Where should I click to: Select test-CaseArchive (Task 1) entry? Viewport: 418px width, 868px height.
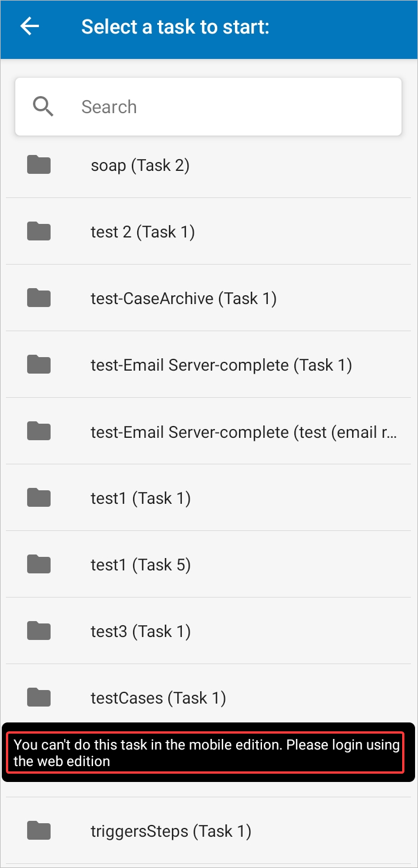(x=184, y=299)
